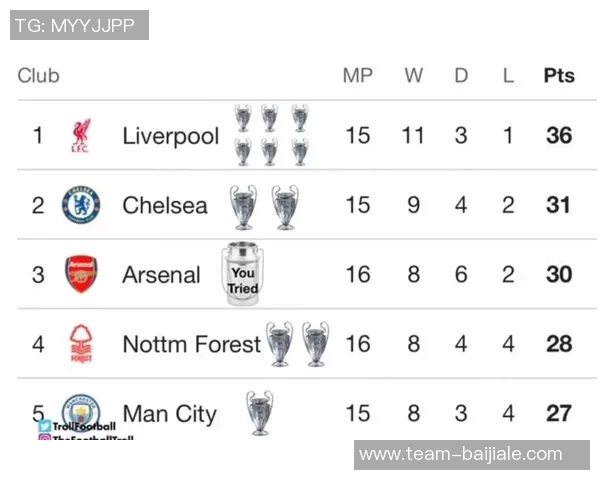This screenshot has height=480, width=600.
Task: Click the D column header
Action: [x=461, y=75]
